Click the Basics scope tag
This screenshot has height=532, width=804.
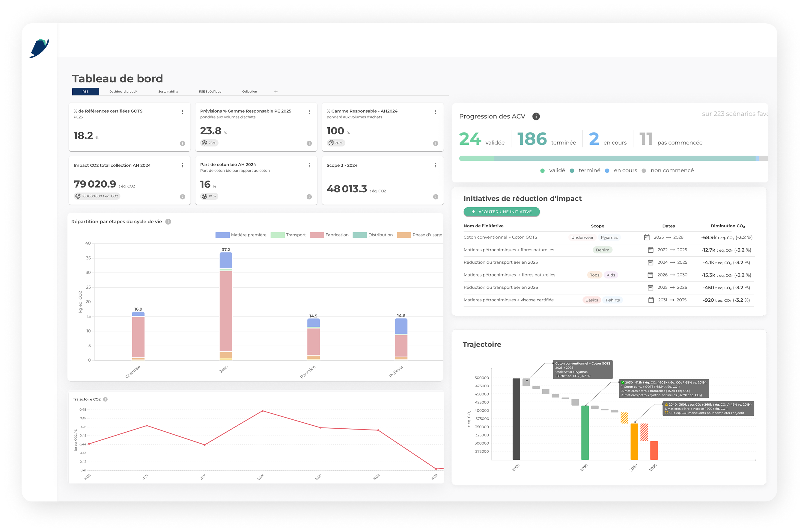(592, 300)
